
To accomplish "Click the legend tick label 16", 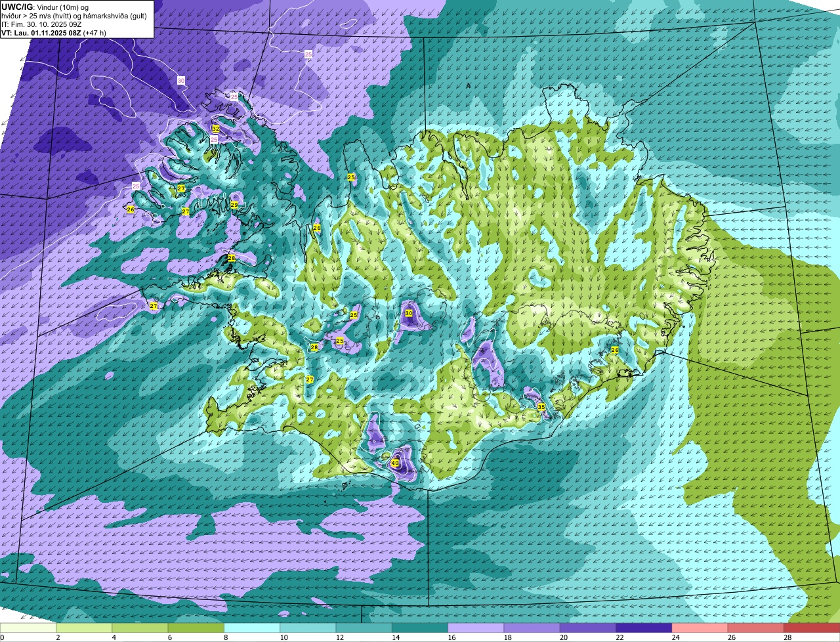I will (452, 637).
